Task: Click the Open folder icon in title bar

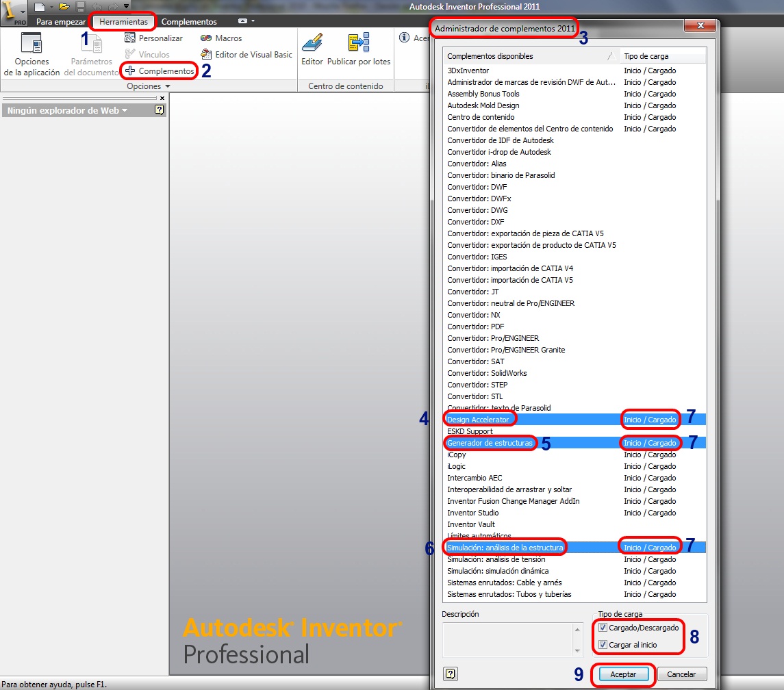Action: click(64, 7)
